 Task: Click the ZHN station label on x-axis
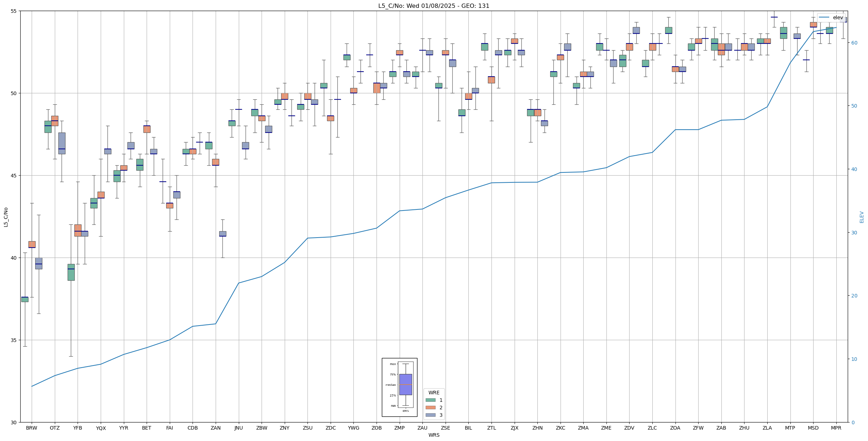[537, 428]
